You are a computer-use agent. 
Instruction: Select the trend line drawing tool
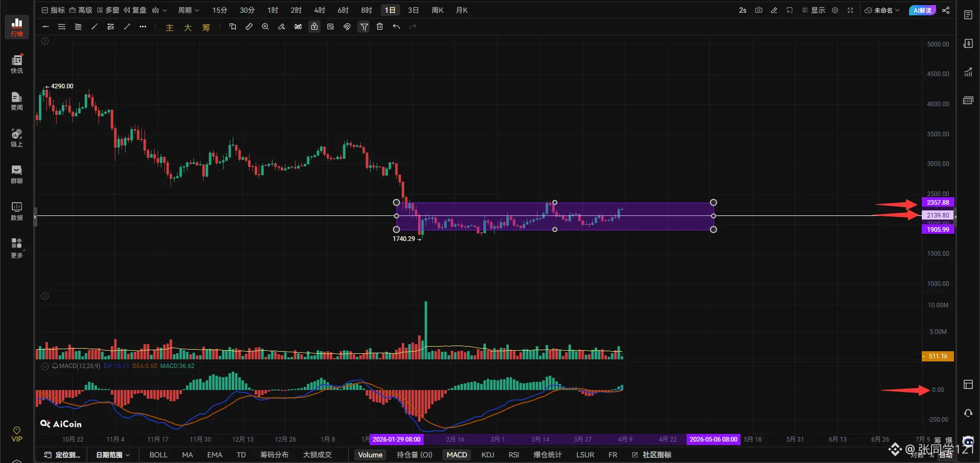pyautogui.click(x=94, y=27)
